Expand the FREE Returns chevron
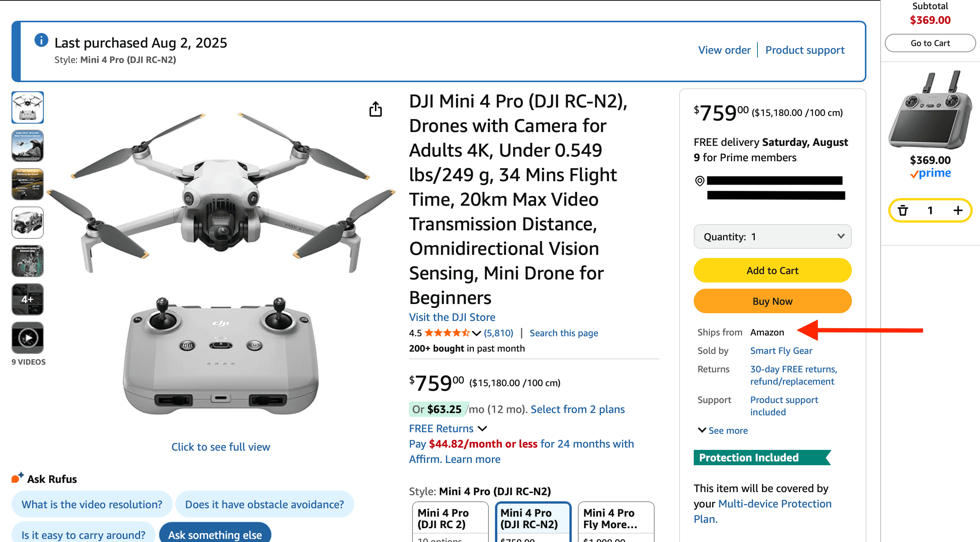The height and width of the screenshot is (542, 980). pos(482,428)
